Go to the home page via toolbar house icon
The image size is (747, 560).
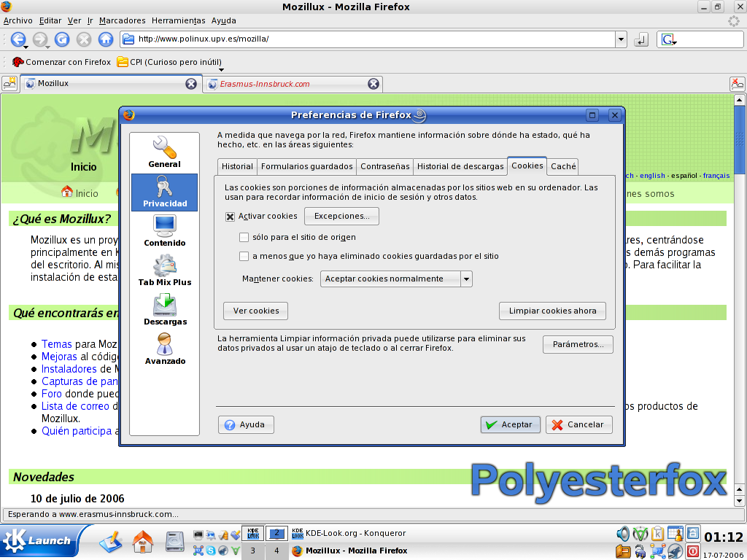point(106,39)
